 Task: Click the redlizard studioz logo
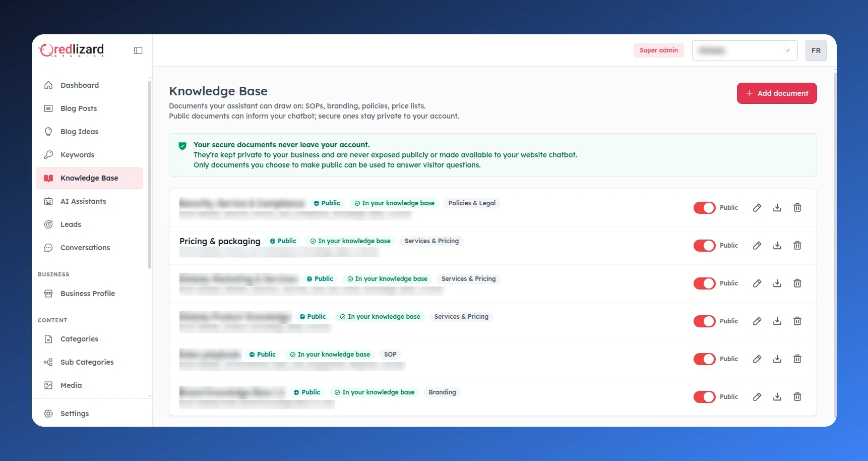(71, 50)
